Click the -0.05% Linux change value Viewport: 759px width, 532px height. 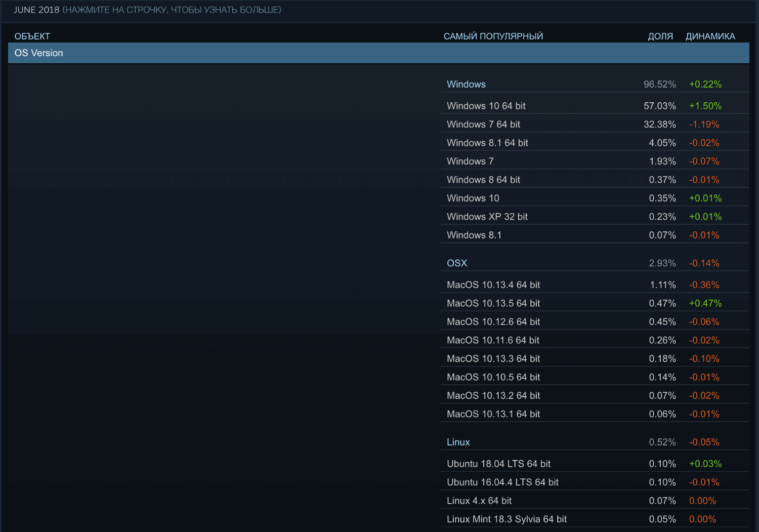pos(704,442)
